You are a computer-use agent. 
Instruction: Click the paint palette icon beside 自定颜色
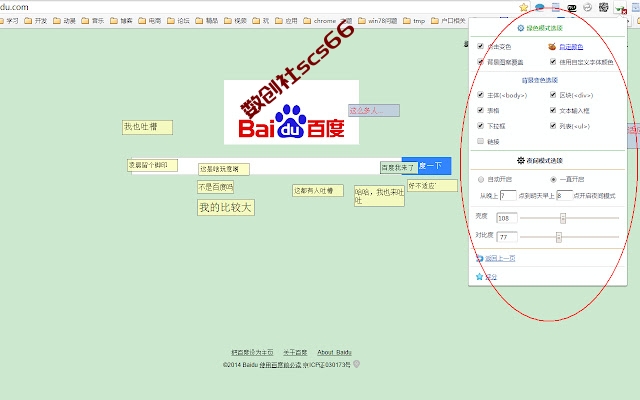552,47
